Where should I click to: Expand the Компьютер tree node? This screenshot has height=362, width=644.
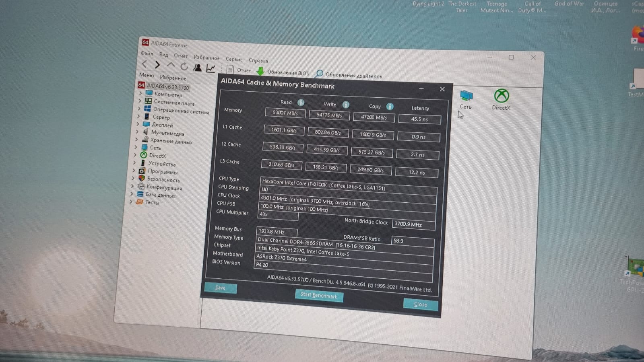pyautogui.click(x=140, y=93)
